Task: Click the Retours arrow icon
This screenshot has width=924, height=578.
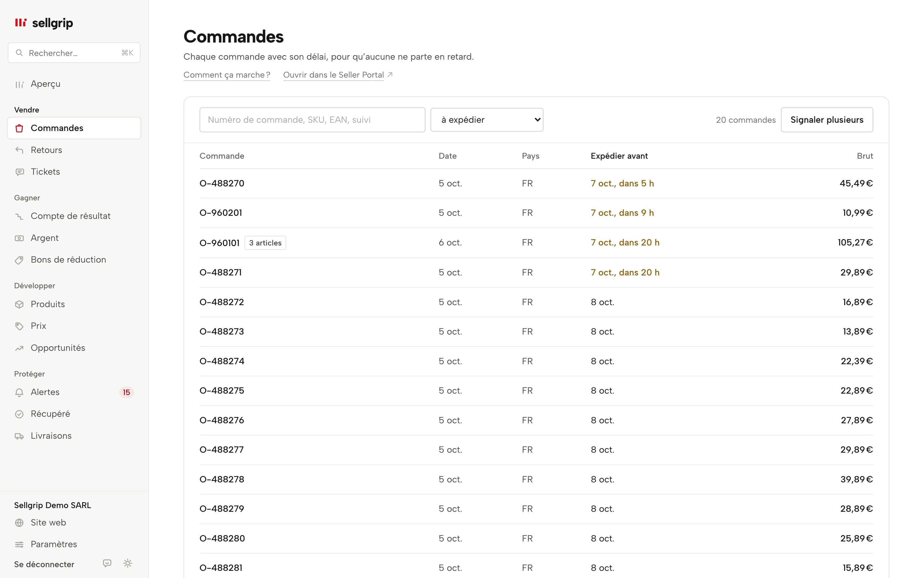Action: click(19, 150)
